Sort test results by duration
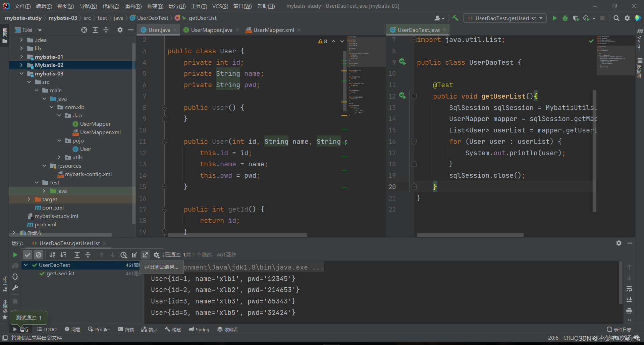Viewport: 644px width, 345px height. pyautogui.click(x=63, y=255)
